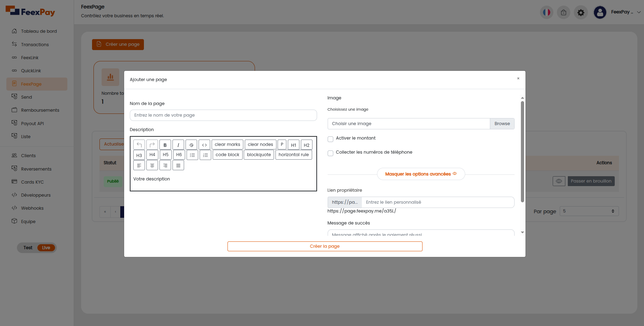Toggle italic formatting in description editor
The width and height of the screenshot is (644, 326).
point(178,145)
